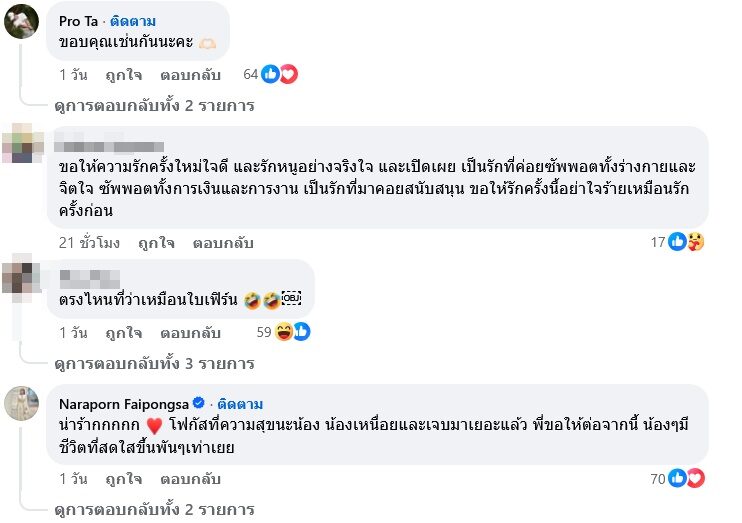Click Pro Ta's profile picture
Screen dimensions: 742x523
click(x=22, y=20)
